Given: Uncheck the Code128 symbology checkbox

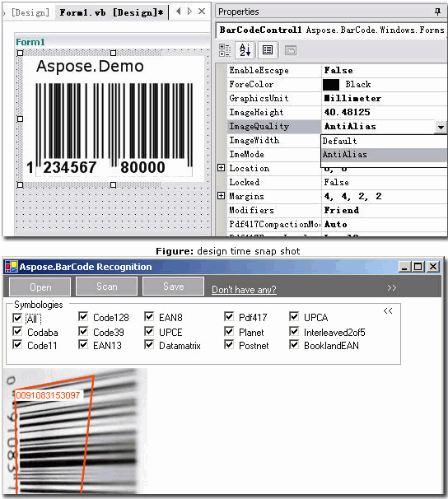Looking at the screenshot, I should [x=83, y=317].
